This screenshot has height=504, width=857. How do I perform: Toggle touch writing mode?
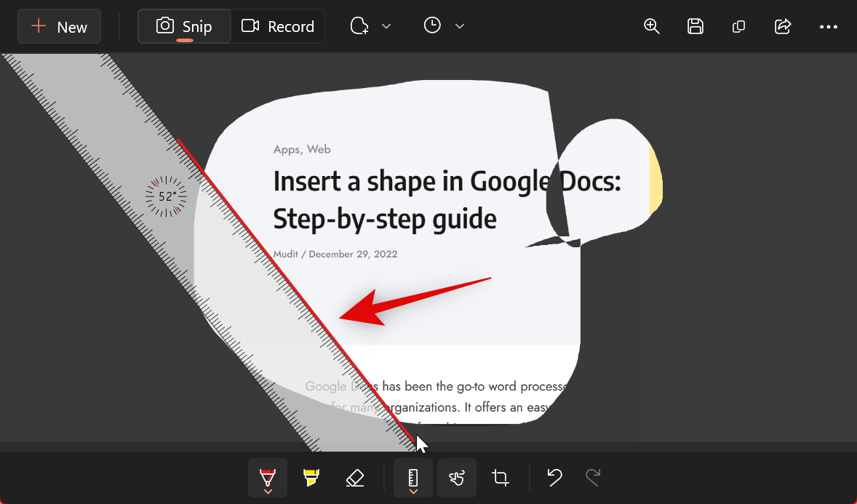[x=457, y=478]
